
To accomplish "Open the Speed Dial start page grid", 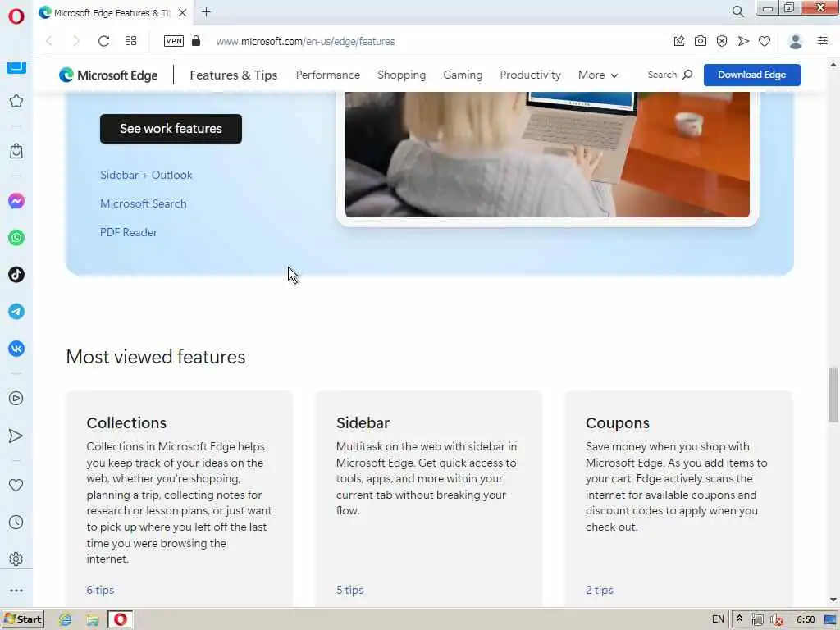I will click(x=130, y=41).
